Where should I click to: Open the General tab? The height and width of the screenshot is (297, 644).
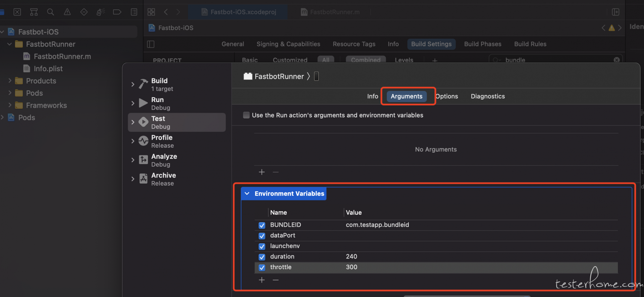coord(233,44)
